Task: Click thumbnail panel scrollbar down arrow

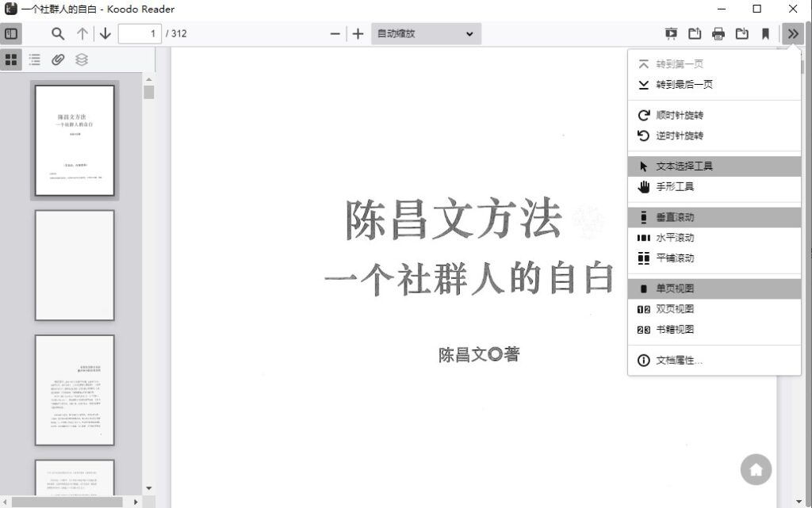Action: click(x=148, y=488)
